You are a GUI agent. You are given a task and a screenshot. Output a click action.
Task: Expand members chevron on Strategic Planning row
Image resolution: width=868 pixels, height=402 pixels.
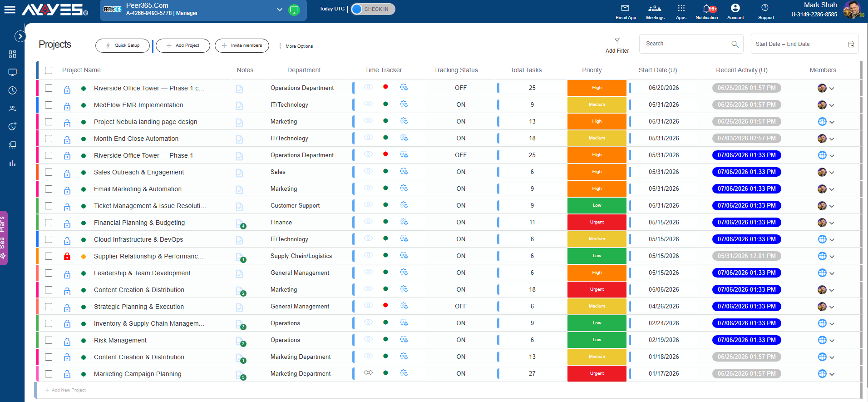(x=832, y=307)
